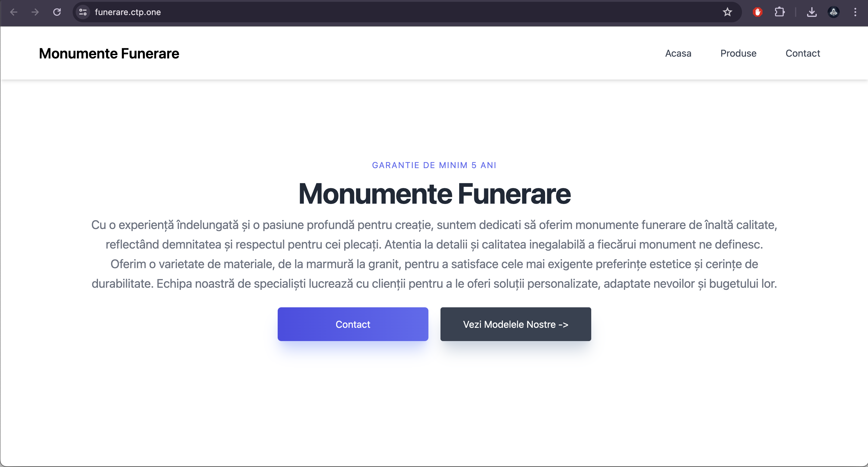Open the site settings icon in the address bar
This screenshot has width=868, height=467.
click(x=83, y=12)
